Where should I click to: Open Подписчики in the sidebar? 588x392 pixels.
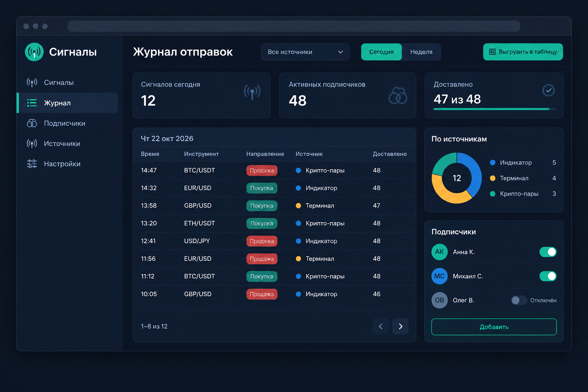click(x=67, y=123)
